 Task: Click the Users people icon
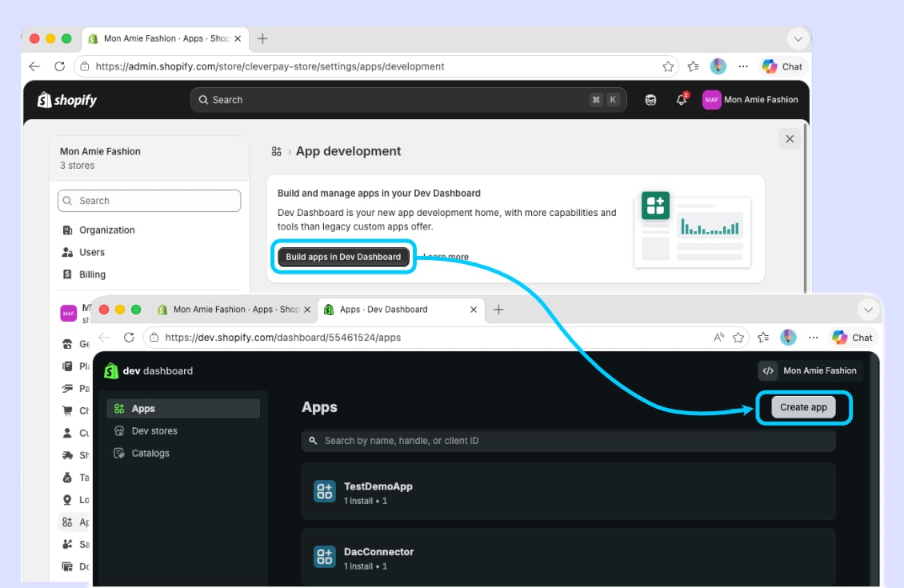pyautogui.click(x=67, y=253)
